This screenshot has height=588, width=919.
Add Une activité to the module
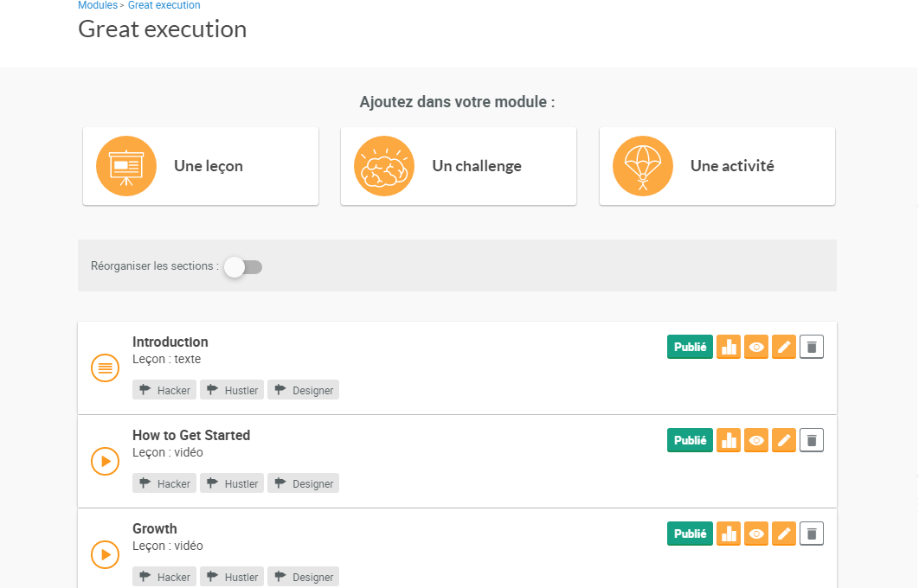(717, 166)
